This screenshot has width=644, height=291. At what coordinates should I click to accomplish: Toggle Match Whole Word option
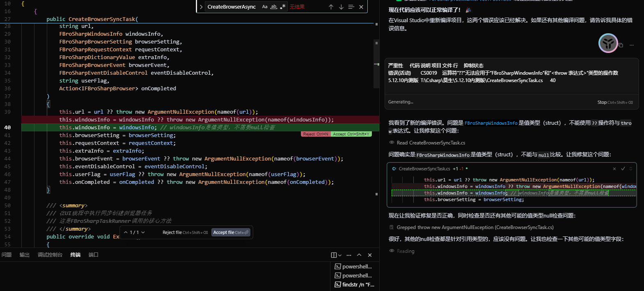click(274, 7)
